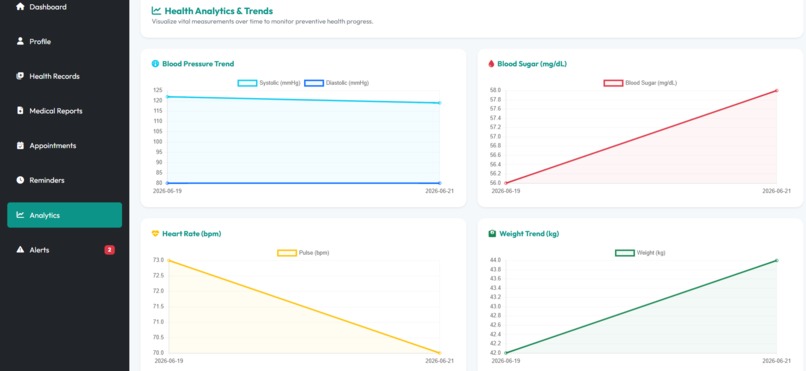Select the active Analytics menu item
The height and width of the screenshot is (371, 806).
[x=64, y=215]
